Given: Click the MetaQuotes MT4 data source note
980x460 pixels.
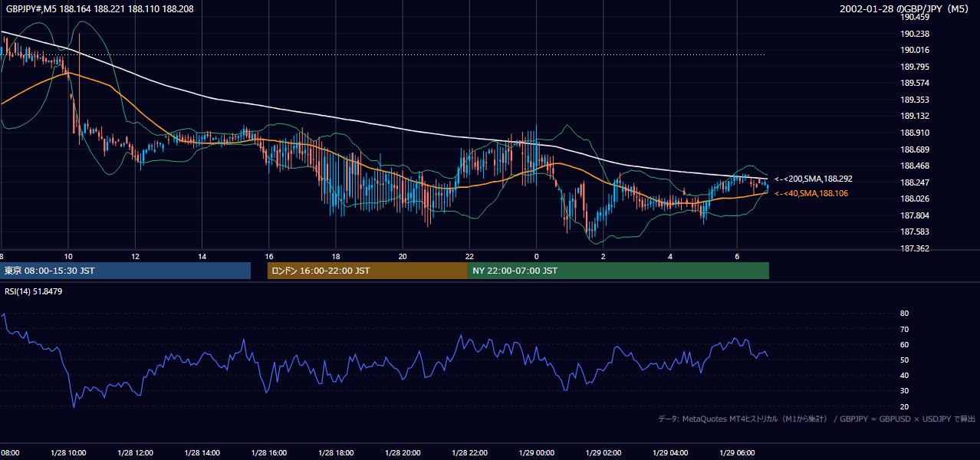Looking at the screenshot, I should pos(817,419).
